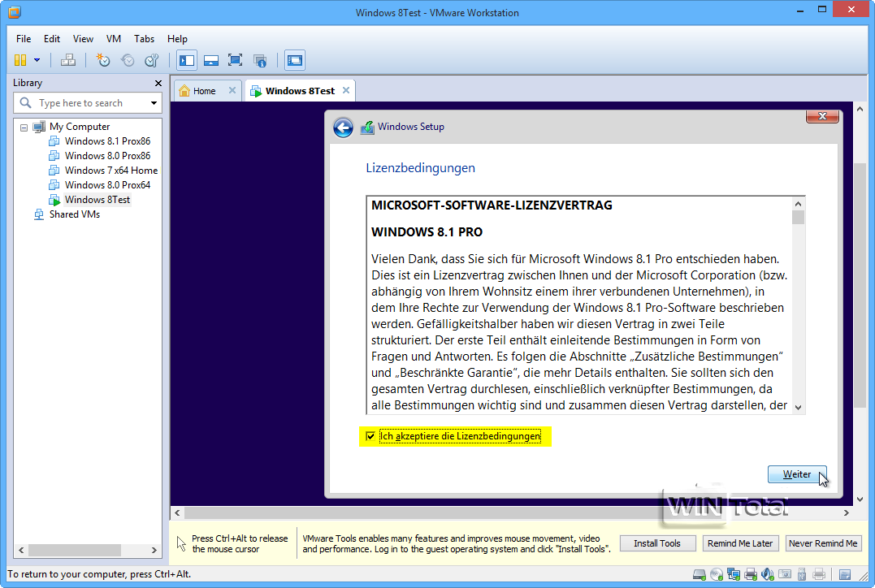Select Windows 8Test in the library tree
This screenshot has width=875, height=588.
(97, 200)
